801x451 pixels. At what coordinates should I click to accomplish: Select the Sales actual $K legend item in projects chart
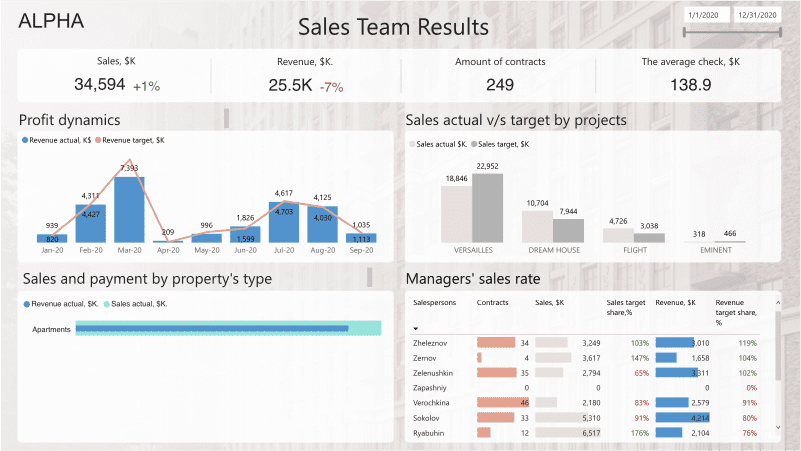[x=438, y=144]
